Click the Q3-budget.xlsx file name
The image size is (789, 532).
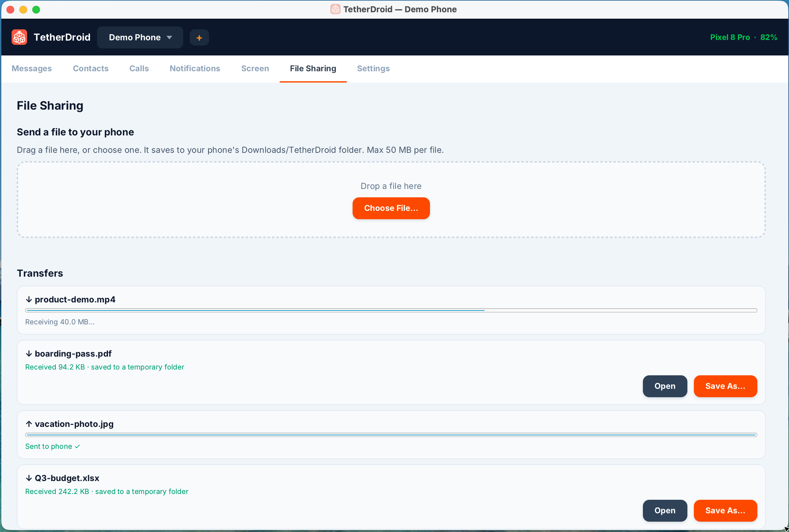pos(67,478)
